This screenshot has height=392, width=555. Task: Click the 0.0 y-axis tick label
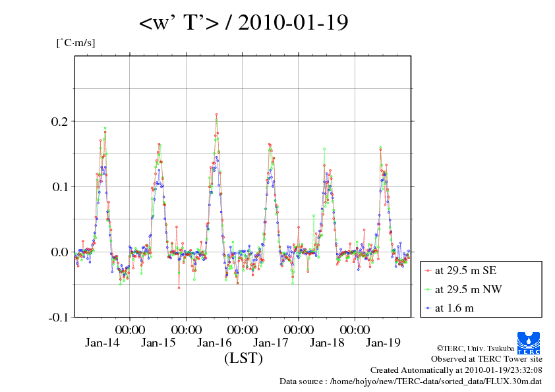click(x=59, y=252)
